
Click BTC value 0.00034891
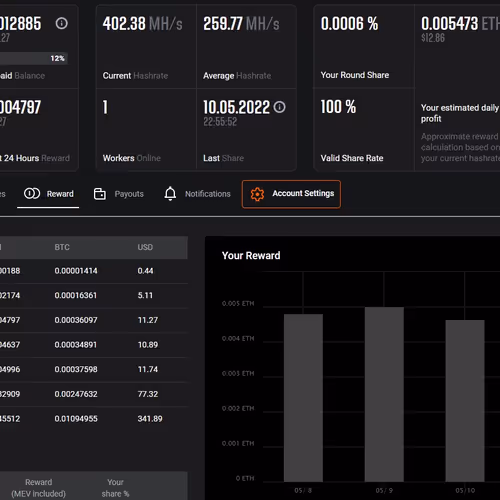click(x=76, y=345)
